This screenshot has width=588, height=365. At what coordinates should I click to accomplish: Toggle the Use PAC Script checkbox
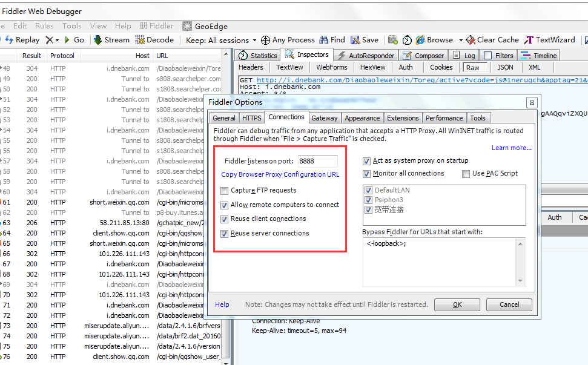(x=466, y=174)
